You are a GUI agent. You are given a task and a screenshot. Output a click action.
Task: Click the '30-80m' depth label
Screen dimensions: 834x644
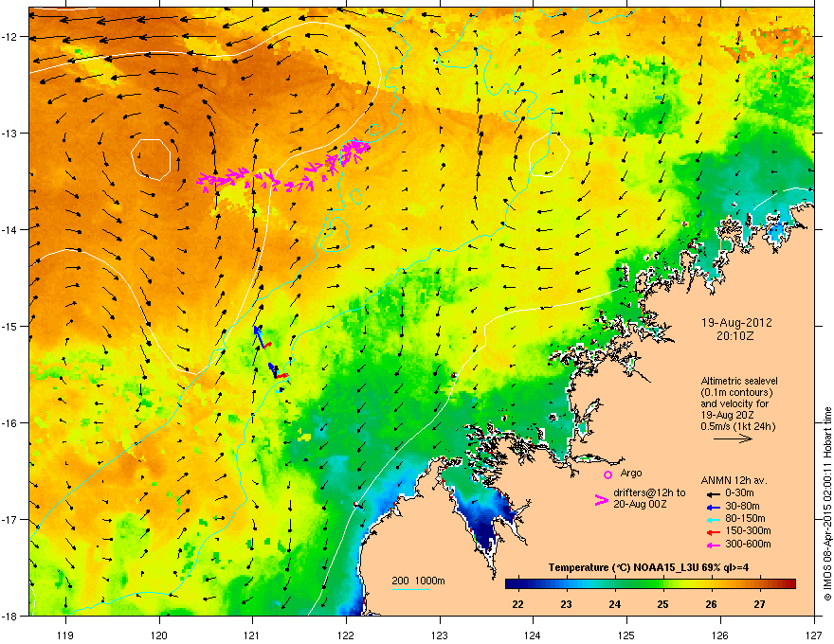coord(742,506)
